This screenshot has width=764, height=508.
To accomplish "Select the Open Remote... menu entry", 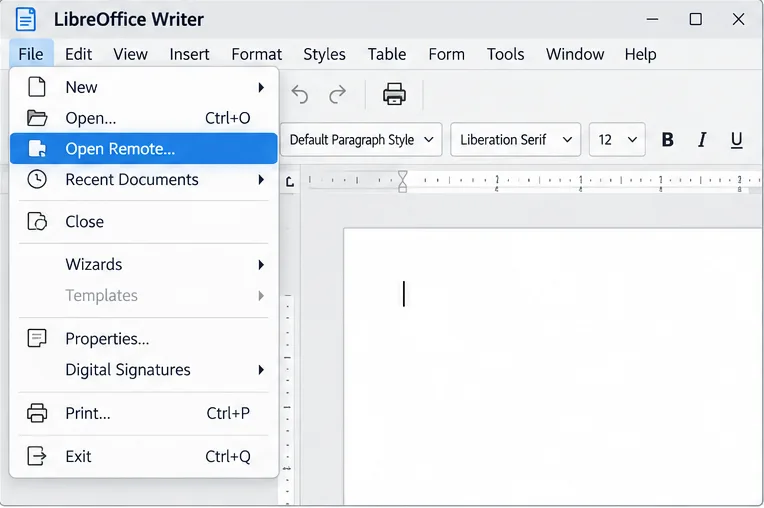I will pos(144,149).
